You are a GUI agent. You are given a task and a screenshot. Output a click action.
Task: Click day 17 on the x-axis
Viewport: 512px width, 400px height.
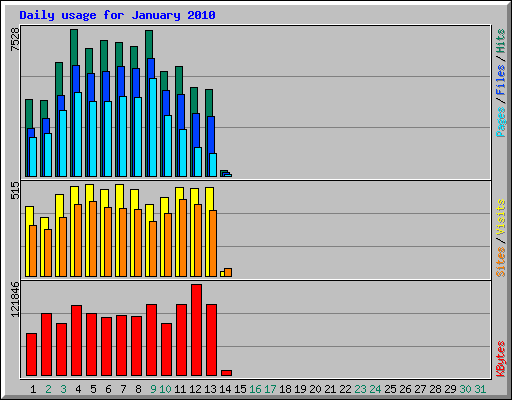click(x=270, y=389)
